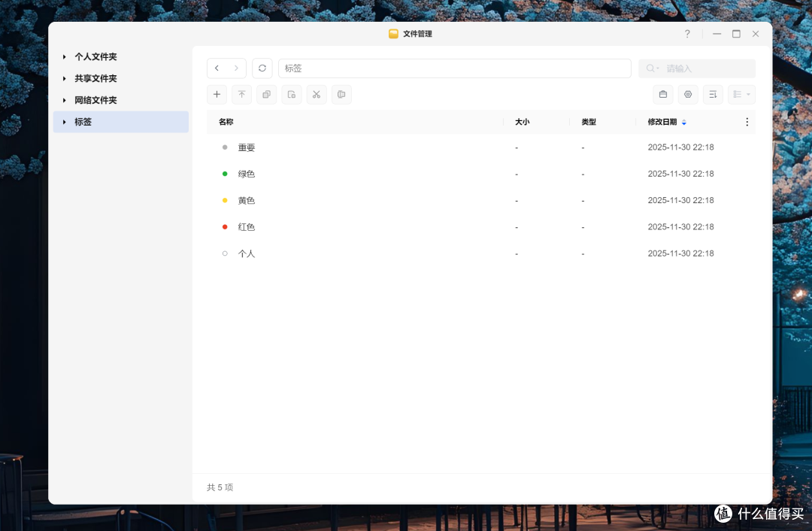Screen dimensions: 812x531
Task: Click the rename icon in toolbar
Action: pos(341,94)
